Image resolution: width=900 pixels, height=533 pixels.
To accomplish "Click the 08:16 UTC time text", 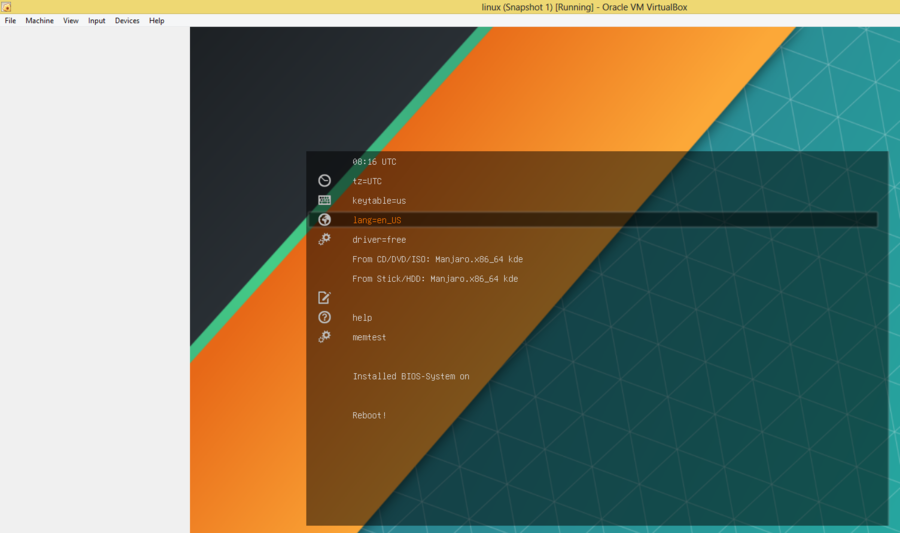I will pyautogui.click(x=374, y=162).
